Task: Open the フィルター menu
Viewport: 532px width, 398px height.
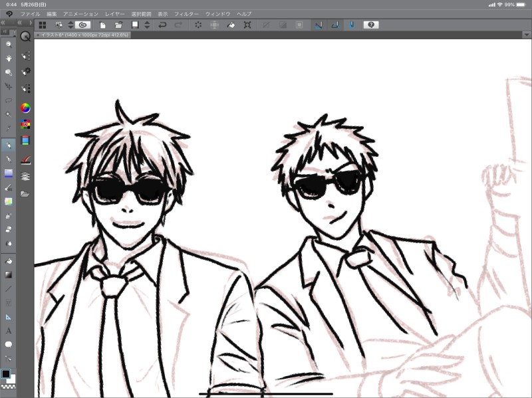Action: click(186, 14)
